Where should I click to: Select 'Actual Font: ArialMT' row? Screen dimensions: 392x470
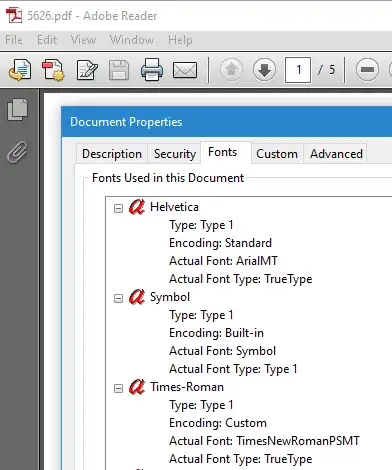point(223,261)
